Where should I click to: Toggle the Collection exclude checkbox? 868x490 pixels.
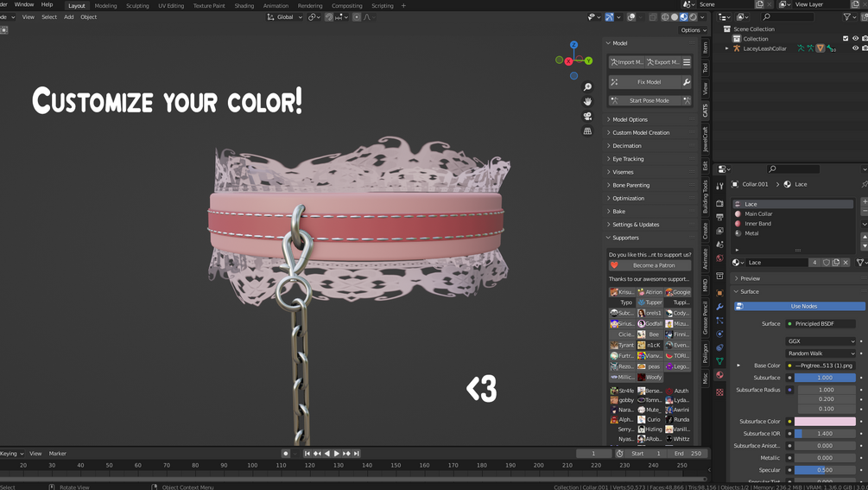click(846, 39)
